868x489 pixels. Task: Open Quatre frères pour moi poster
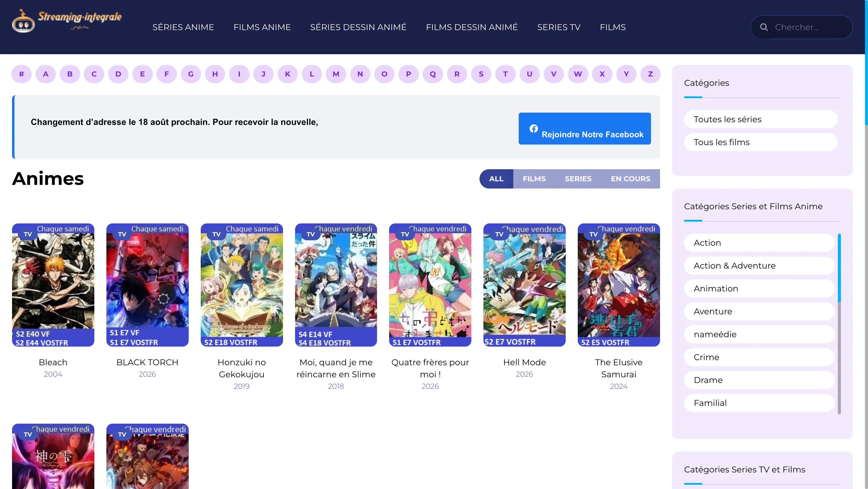pos(430,285)
